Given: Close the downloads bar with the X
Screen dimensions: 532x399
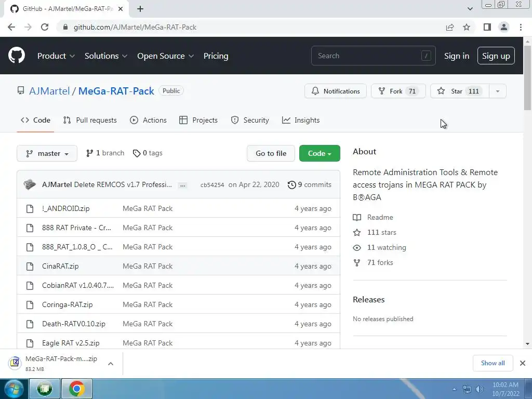Looking at the screenshot, I should pyautogui.click(x=523, y=363).
